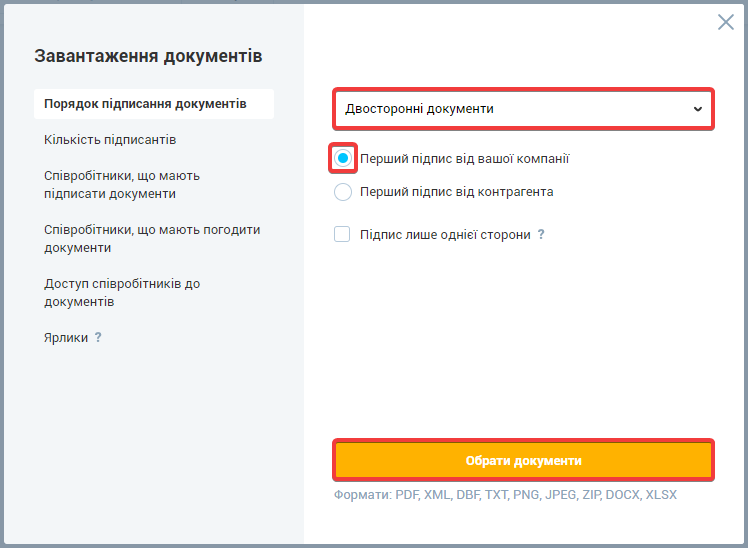Close the document upload dialog
This screenshot has height=548, width=748.
click(726, 22)
